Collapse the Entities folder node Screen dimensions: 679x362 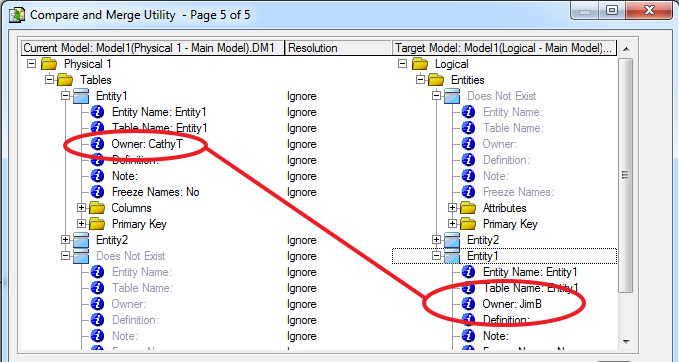tap(420, 80)
